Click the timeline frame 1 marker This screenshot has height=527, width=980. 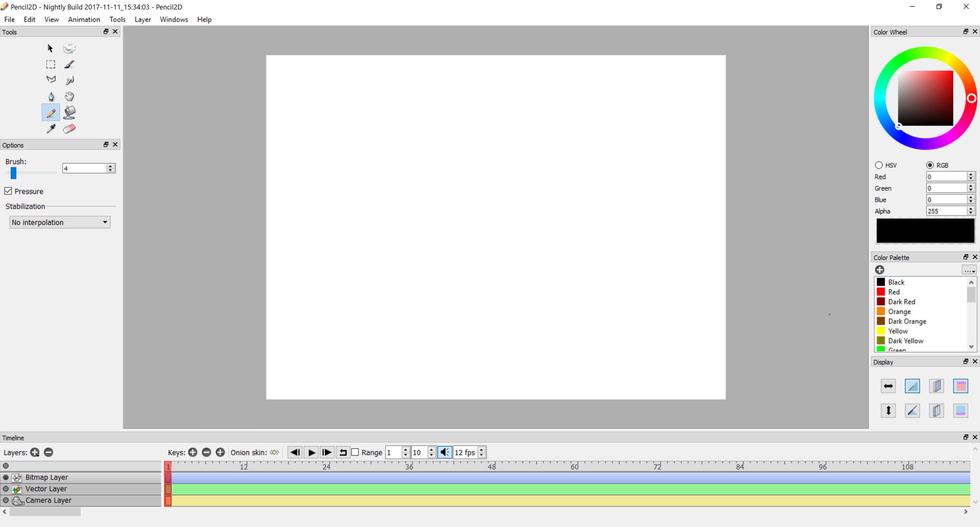(x=168, y=466)
